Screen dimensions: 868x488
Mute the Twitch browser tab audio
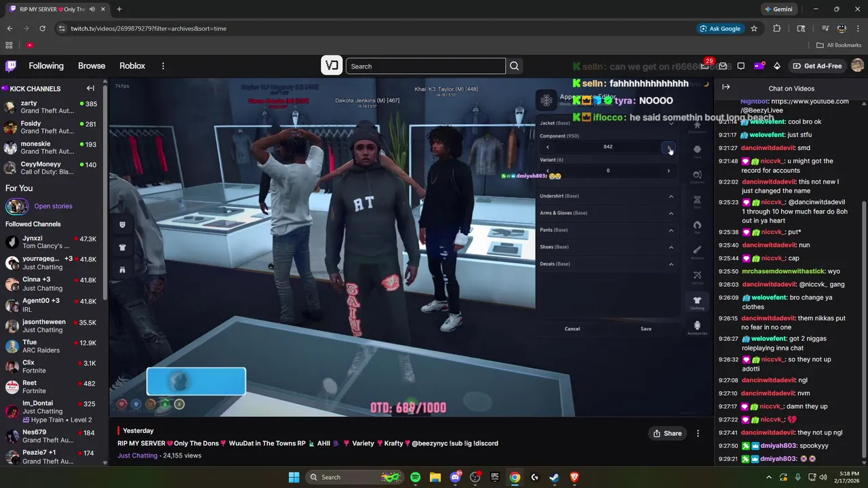(x=92, y=9)
